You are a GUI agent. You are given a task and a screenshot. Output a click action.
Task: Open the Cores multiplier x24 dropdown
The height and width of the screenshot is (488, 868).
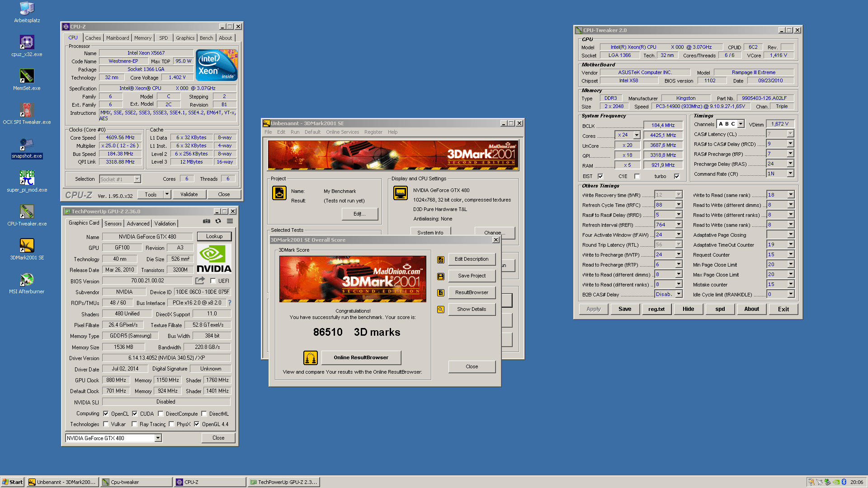click(637, 135)
